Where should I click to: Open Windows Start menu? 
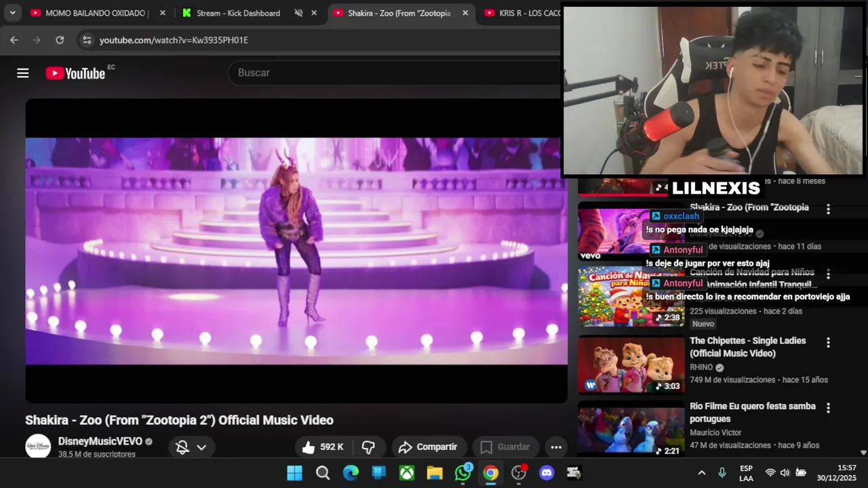point(294,473)
